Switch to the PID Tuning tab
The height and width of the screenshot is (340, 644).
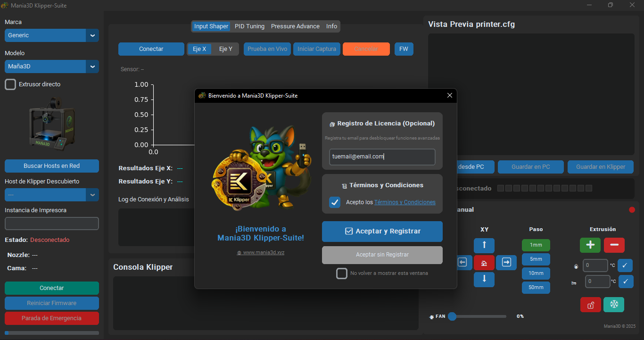pyautogui.click(x=249, y=26)
